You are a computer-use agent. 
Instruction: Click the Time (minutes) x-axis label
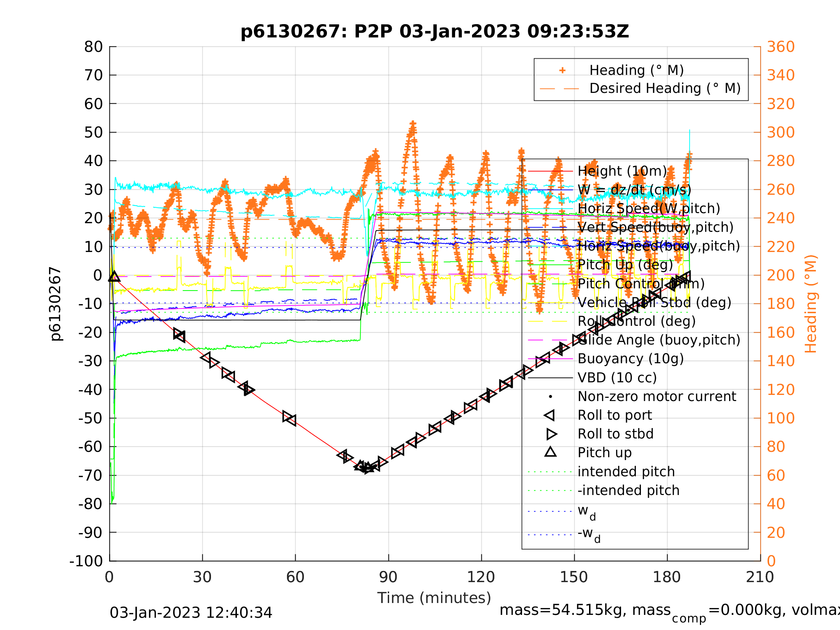tap(434, 598)
